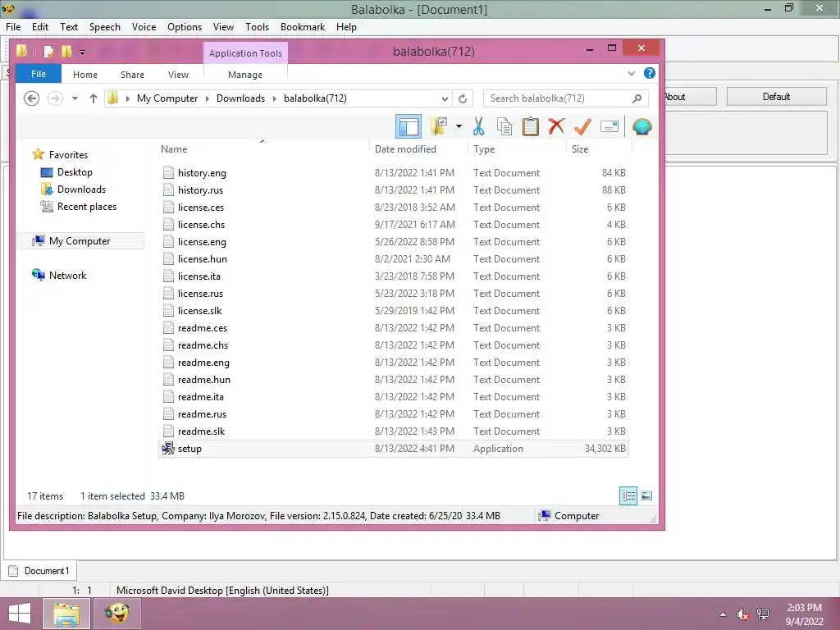Select the readme.slk file
This screenshot has width=840, height=630.
394,431
